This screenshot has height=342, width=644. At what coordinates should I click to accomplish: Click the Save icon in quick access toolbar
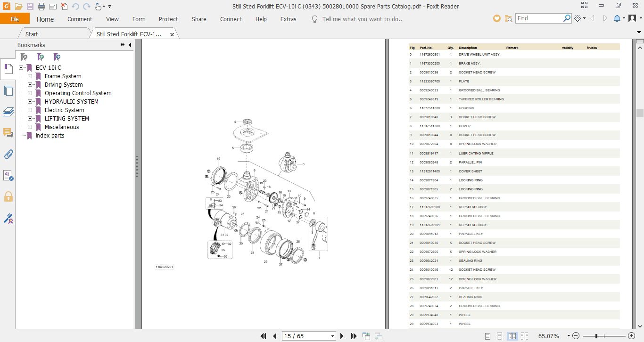30,7
